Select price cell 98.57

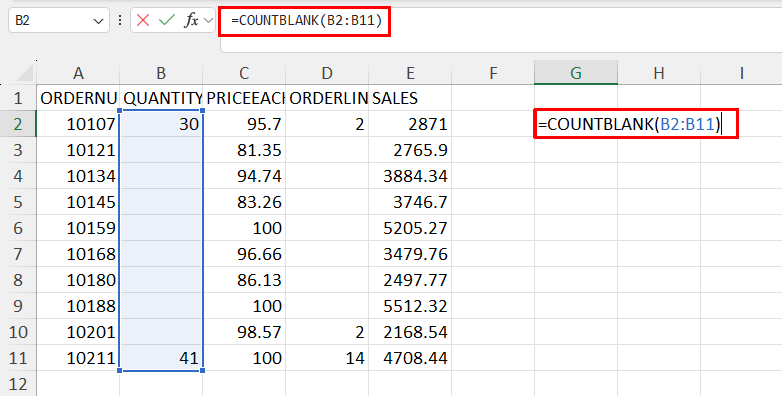[x=244, y=331]
